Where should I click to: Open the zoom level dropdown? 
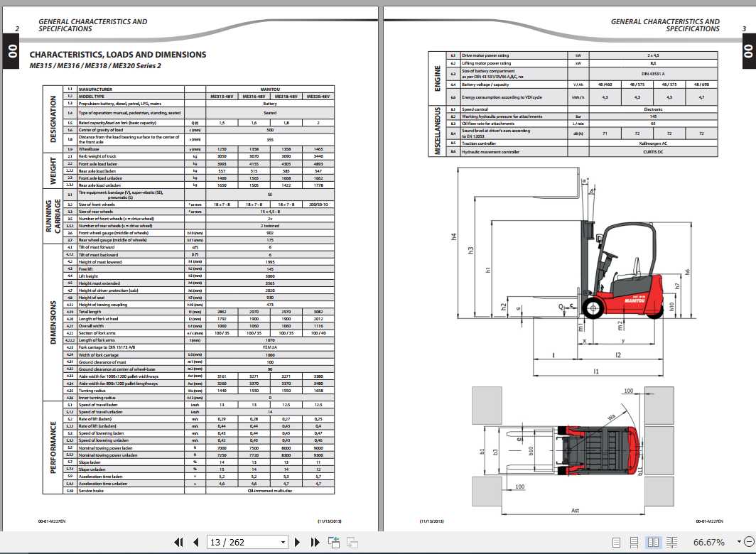pyautogui.click(x=740, y=542)
